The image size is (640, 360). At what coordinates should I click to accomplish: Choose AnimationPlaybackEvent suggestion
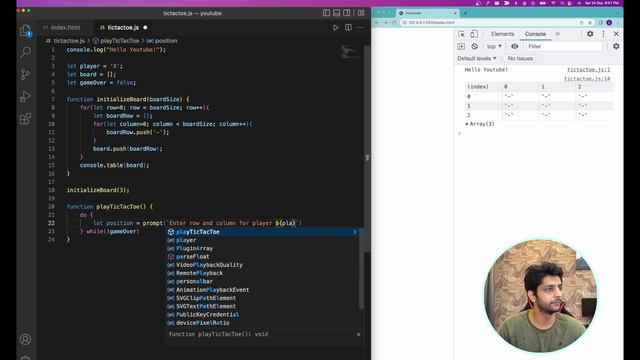pyautogui.click(x=263, y=290)
